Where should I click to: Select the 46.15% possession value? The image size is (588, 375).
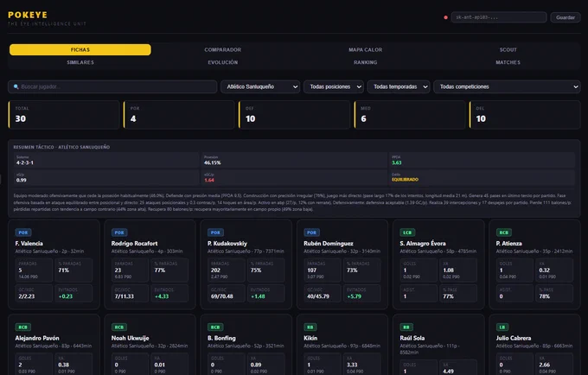(212, 162)
